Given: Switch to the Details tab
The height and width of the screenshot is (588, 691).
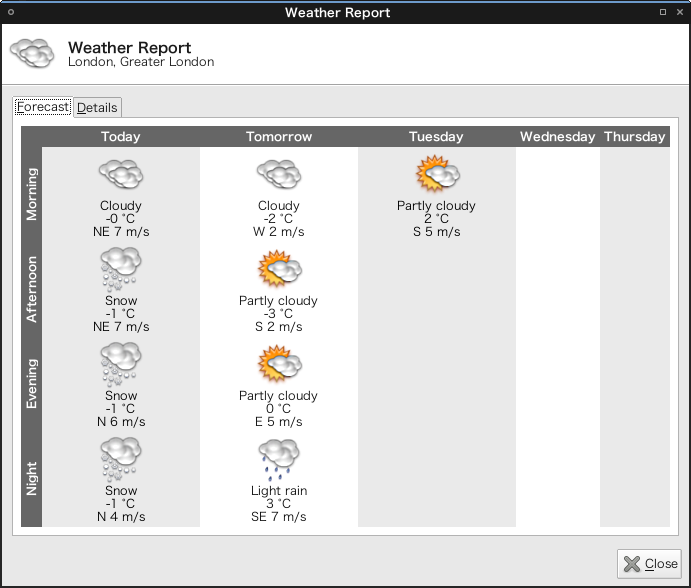Looking at the screenshot, I should click(97, 107).
